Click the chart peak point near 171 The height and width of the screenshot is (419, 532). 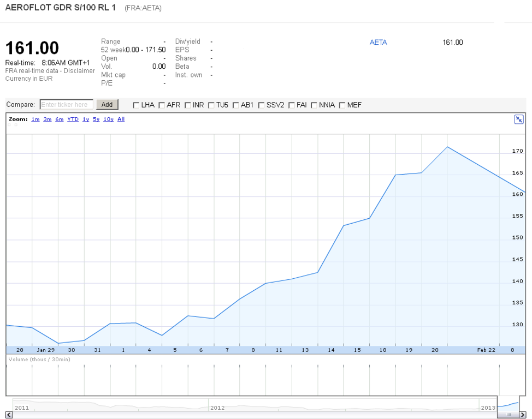(x=447, y=147)
